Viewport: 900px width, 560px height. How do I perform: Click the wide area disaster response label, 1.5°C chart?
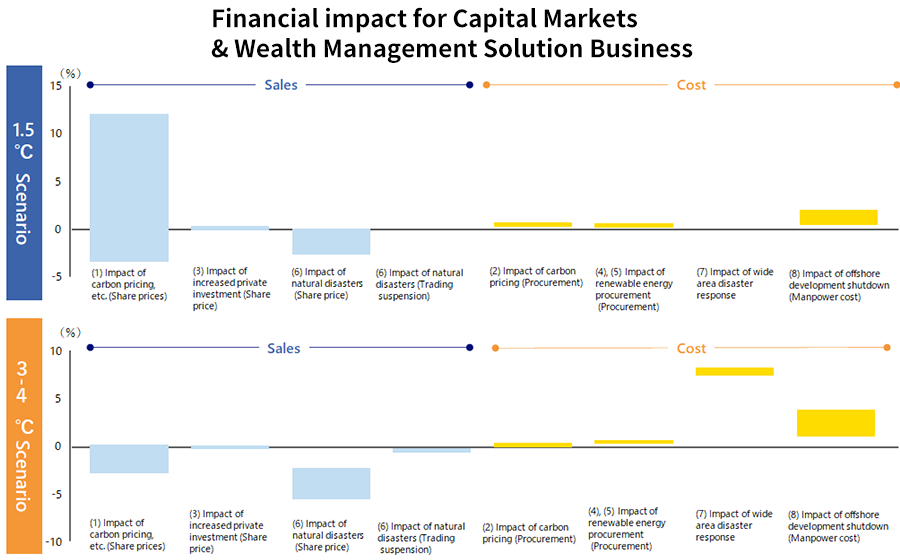736,282
